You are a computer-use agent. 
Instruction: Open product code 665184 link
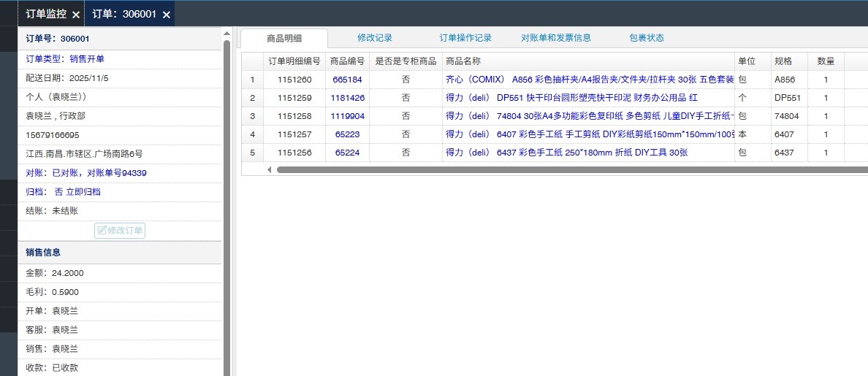(347, 80)
